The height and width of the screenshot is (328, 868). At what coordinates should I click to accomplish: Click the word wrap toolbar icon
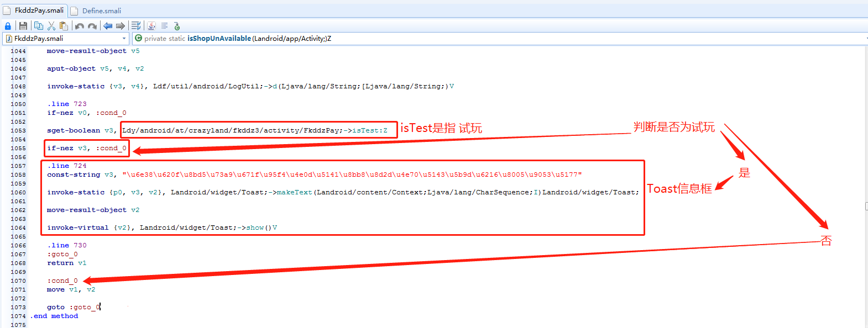tap(136, 26)
